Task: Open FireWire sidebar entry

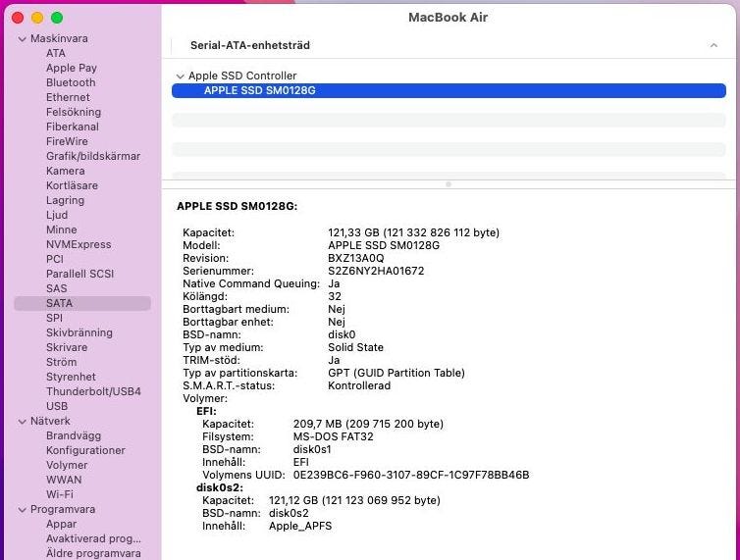Action: pyautogui.click(x=67, y=141)
